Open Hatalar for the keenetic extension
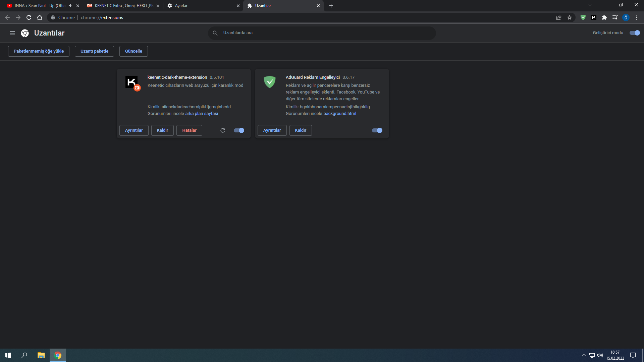Screen dimensions: 644x362 tap(189, 130)
